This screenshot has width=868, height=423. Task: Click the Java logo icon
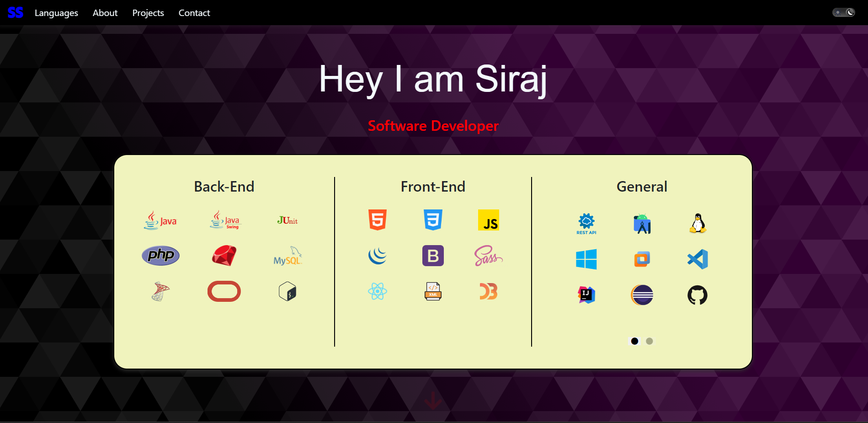tap(160, 220)
